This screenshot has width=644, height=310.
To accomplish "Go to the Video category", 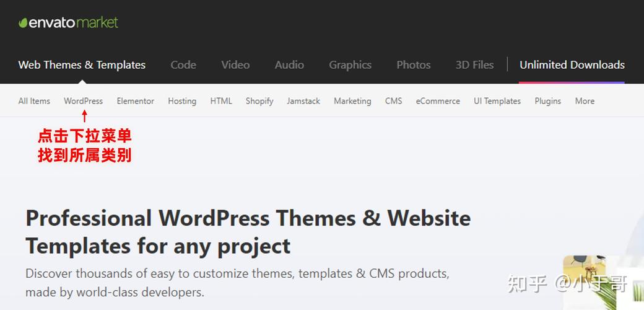I will (x=235, y=65).
